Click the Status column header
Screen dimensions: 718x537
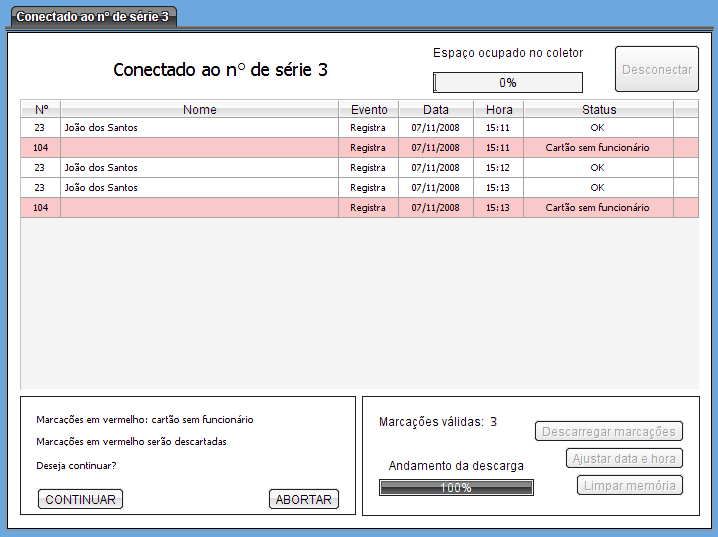coord(598,110)
